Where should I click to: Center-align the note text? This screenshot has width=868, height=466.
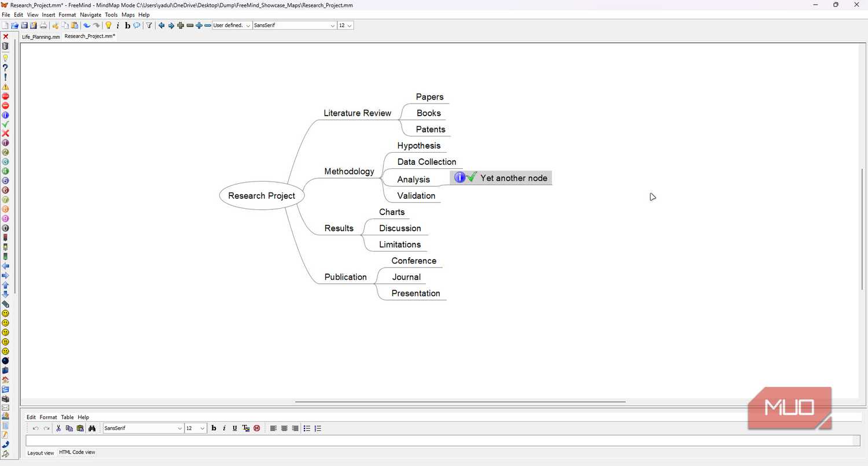[x=284, y=428]
